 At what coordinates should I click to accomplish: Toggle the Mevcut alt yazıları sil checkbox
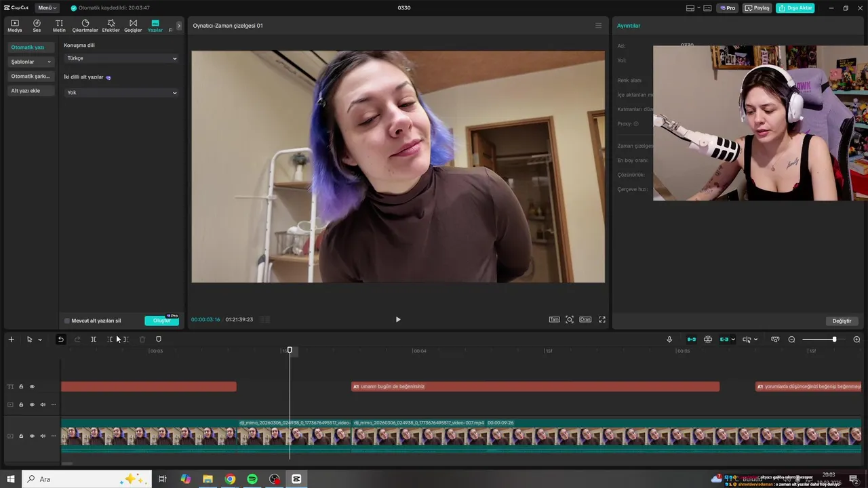(x=67, y=321)
